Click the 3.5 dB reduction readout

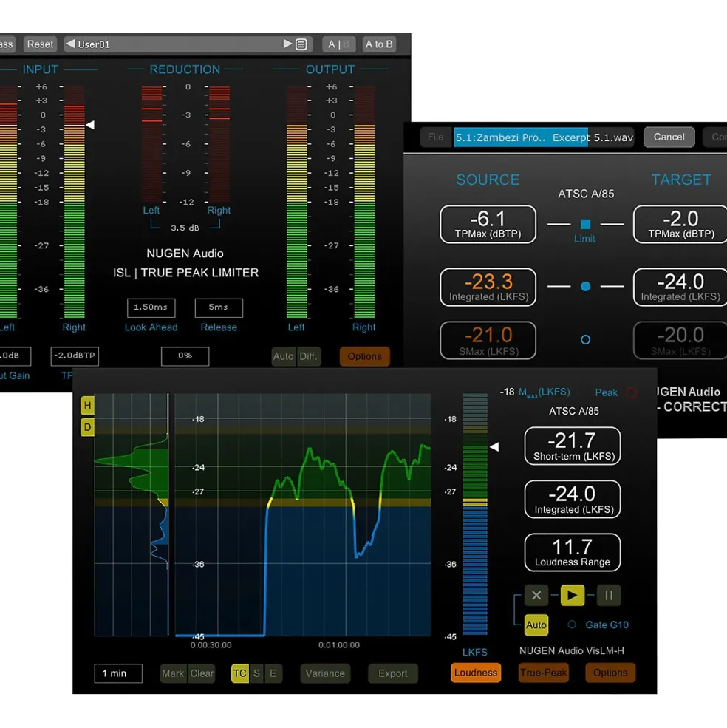click(185, 228)
